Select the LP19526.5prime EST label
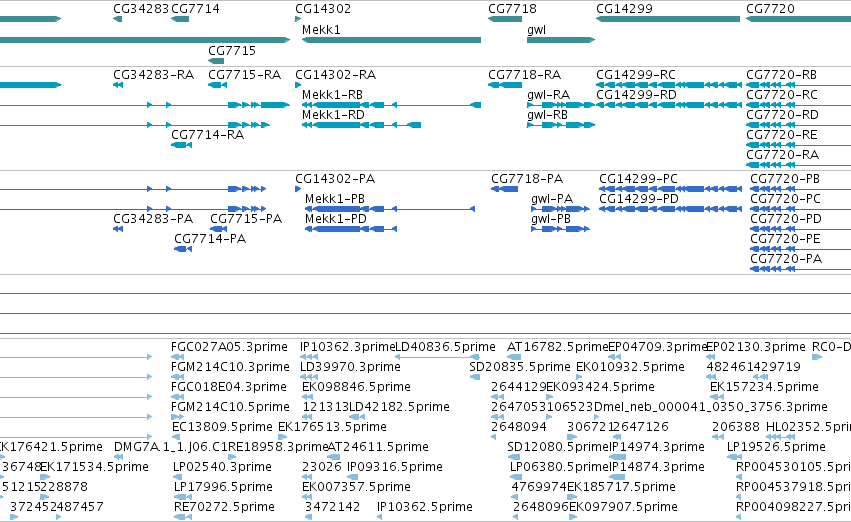The height and width of the screenshot is (522, 851). (777, 448)
